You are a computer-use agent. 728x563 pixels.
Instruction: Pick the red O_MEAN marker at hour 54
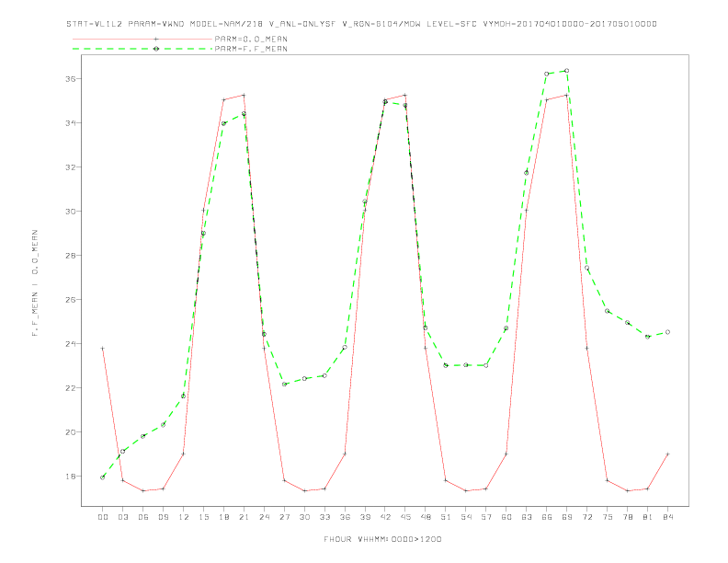(466, 491)
